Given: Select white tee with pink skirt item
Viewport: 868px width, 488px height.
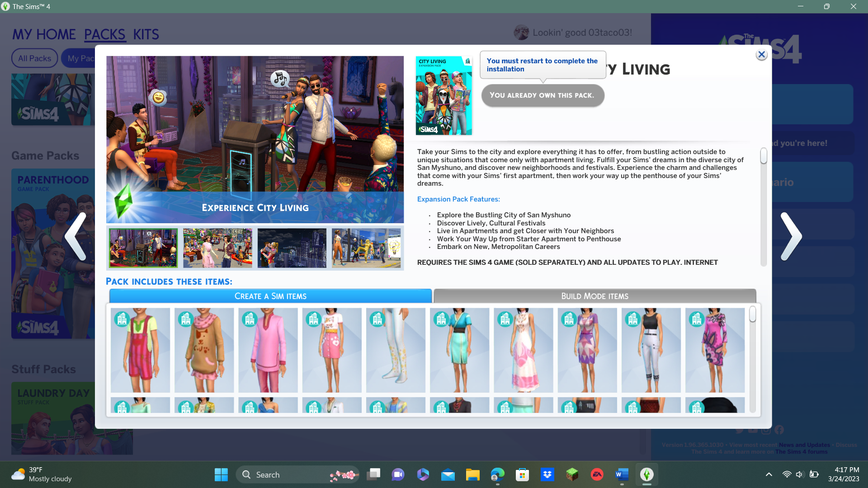Looking at the screenshot, I should (x=332, y=350).
